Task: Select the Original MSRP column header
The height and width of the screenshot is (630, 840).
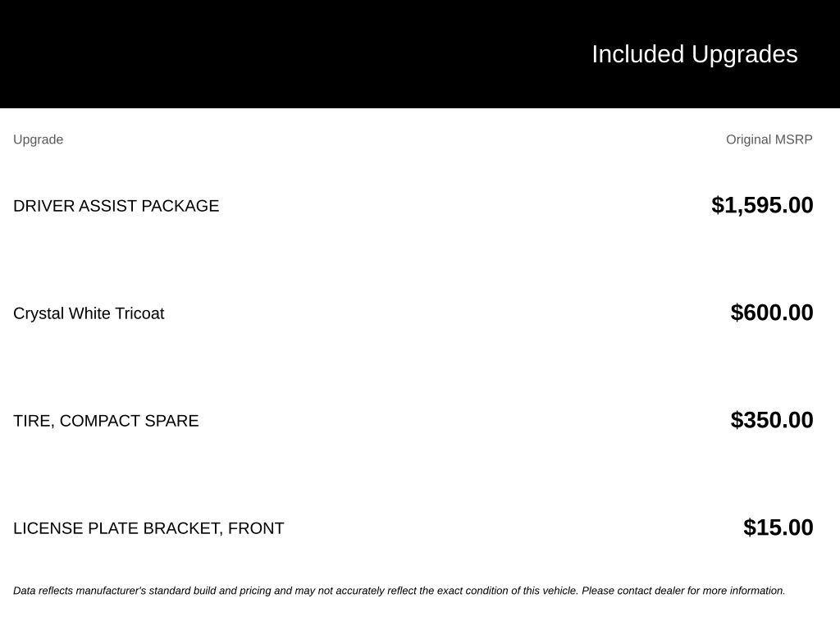Action: 769,139
